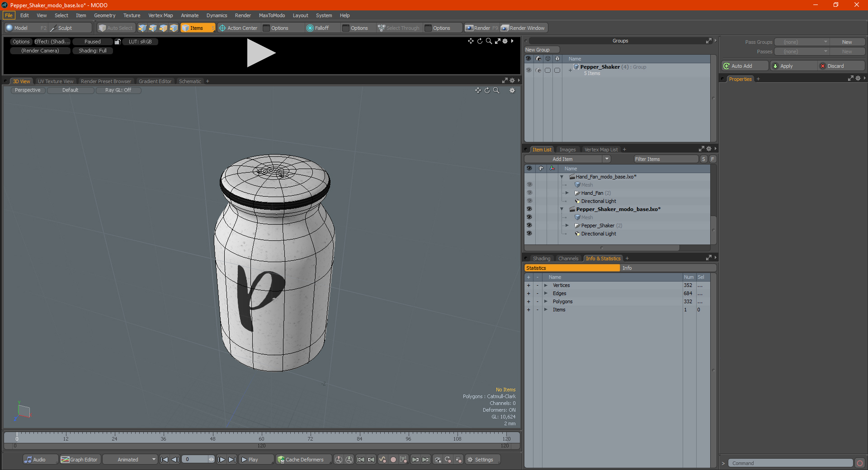Viewport: 868px width, 470px height.
Task: Click the Apply button
Action: [x=793, y=66]
